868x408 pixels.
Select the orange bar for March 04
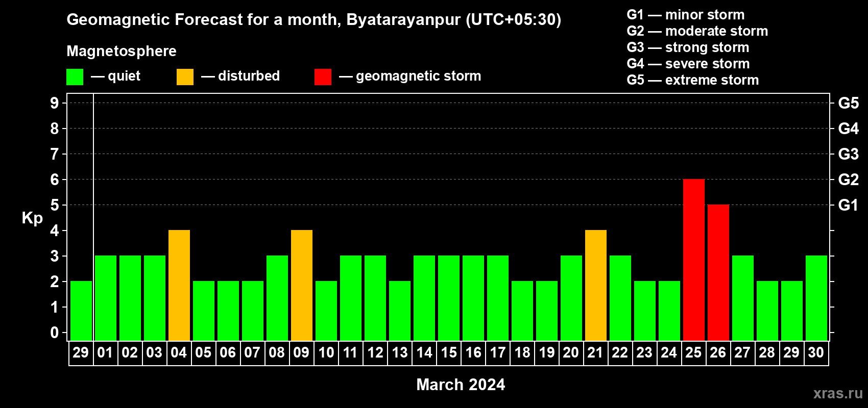point(179,285)
